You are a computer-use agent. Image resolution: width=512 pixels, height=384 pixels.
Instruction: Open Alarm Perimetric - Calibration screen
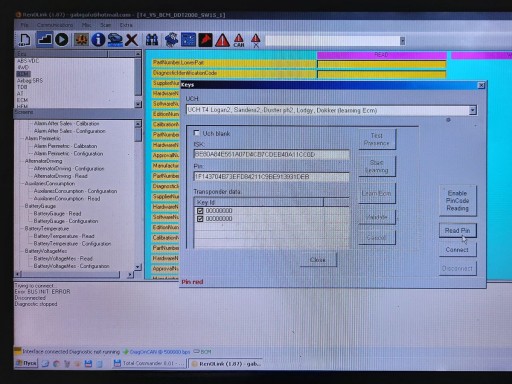pyautogui.click(x=65, y=146)
